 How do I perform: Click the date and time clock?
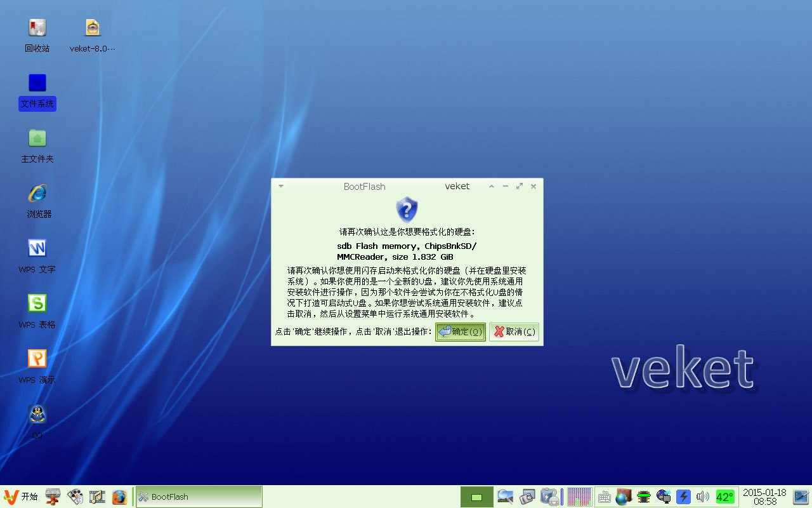[764, 497]
